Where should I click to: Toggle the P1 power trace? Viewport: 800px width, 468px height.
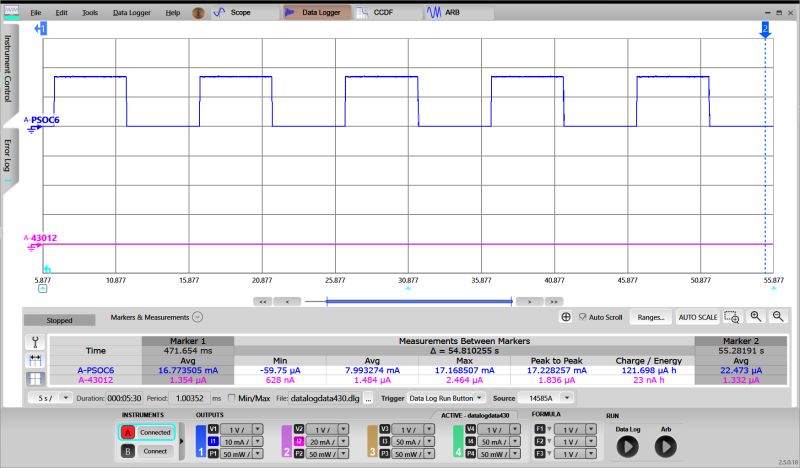pyautogui.click(x=213, y=454)
